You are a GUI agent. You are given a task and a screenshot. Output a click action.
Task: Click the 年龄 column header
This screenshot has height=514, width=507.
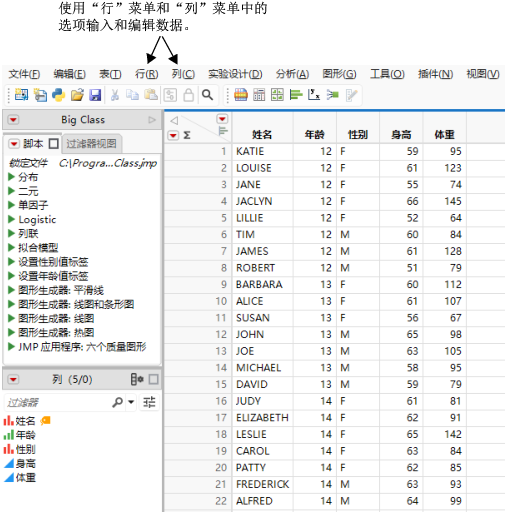[314, 135]
